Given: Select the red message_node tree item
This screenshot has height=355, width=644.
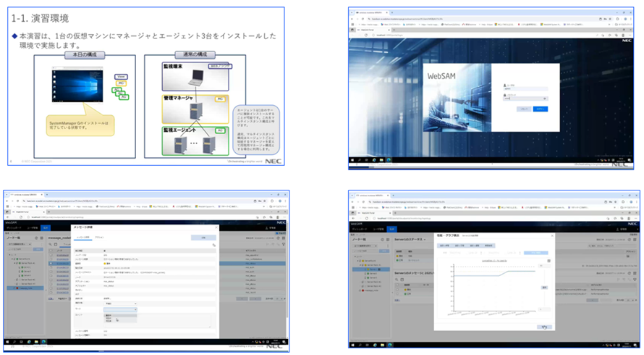Looking at the screenshot, I should (x=25, y=287).
